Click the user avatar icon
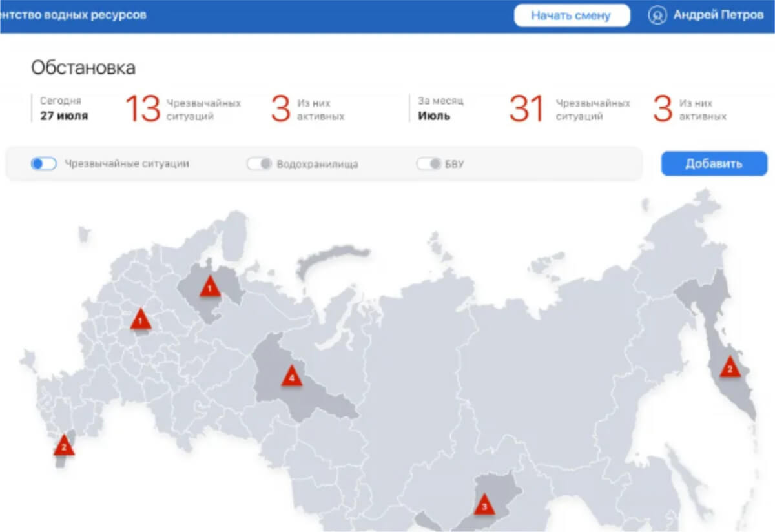The image size is (775, 532). (x=657, y=15)
